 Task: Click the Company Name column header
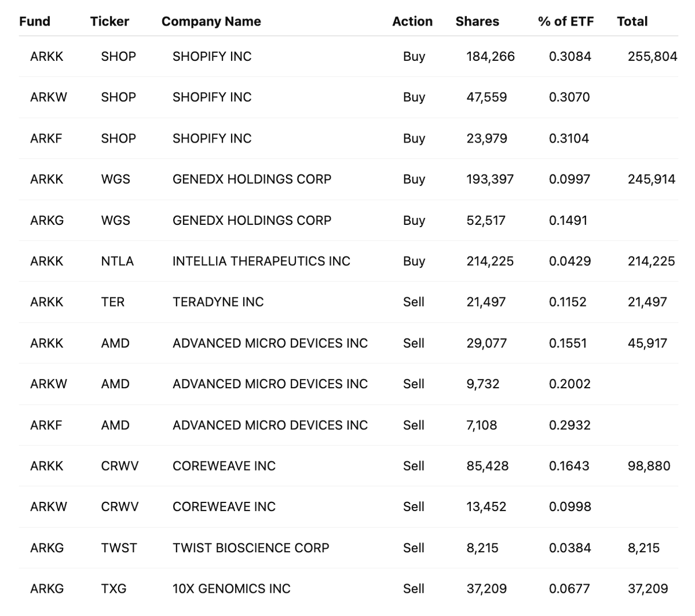tap(211, 21)
